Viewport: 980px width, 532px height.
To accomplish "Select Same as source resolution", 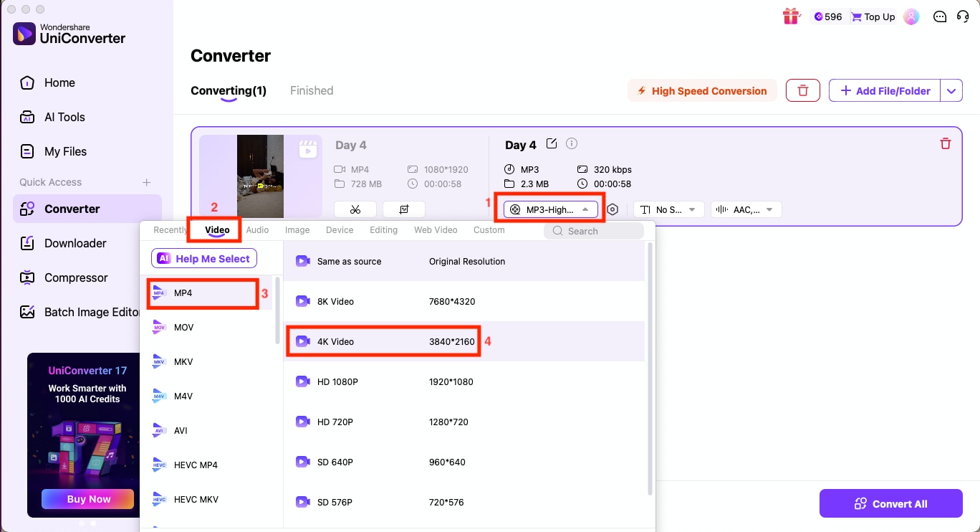I will [464, 261].
